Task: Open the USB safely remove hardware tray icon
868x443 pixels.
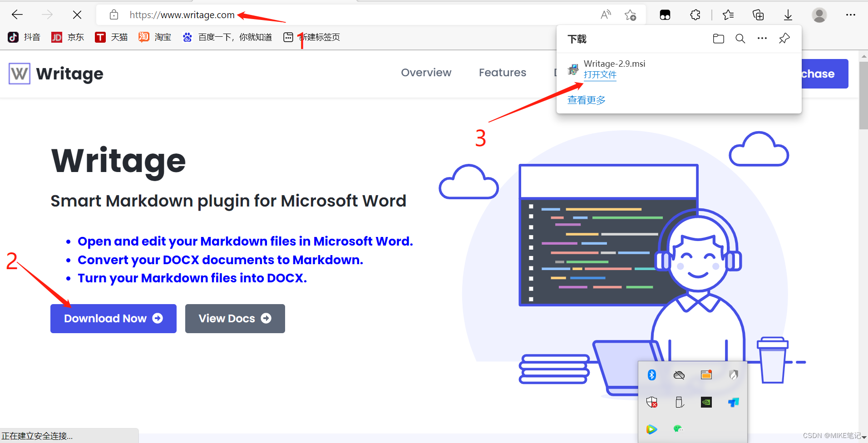Action: tap(679, 402)
